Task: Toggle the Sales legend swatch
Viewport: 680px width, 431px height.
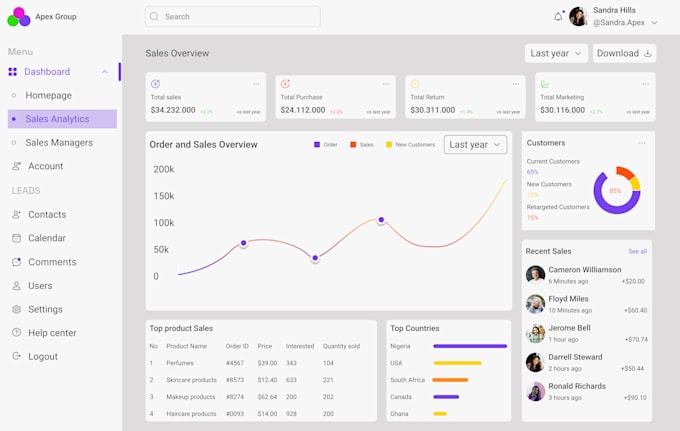Action: 353,144
